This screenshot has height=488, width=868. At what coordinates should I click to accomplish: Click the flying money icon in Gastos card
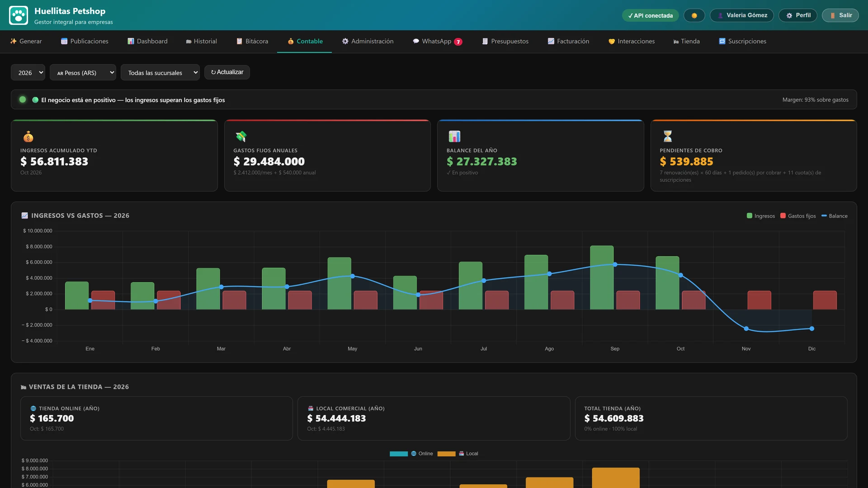(241, 136)
